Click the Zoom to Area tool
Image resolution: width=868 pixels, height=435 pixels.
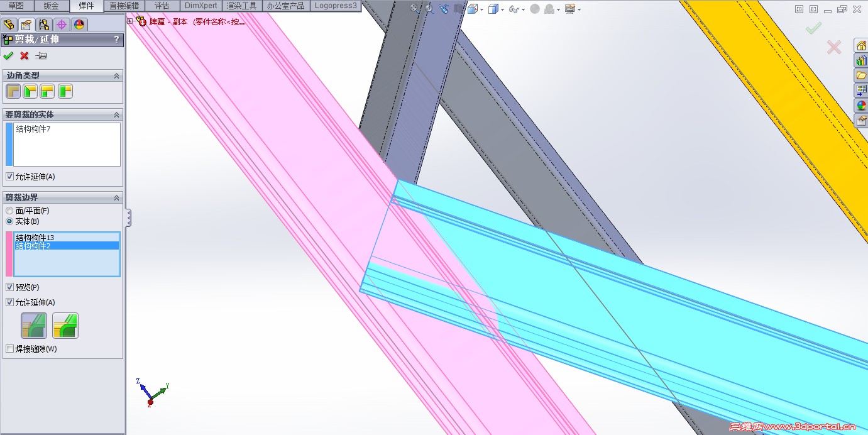coord(429,9)
